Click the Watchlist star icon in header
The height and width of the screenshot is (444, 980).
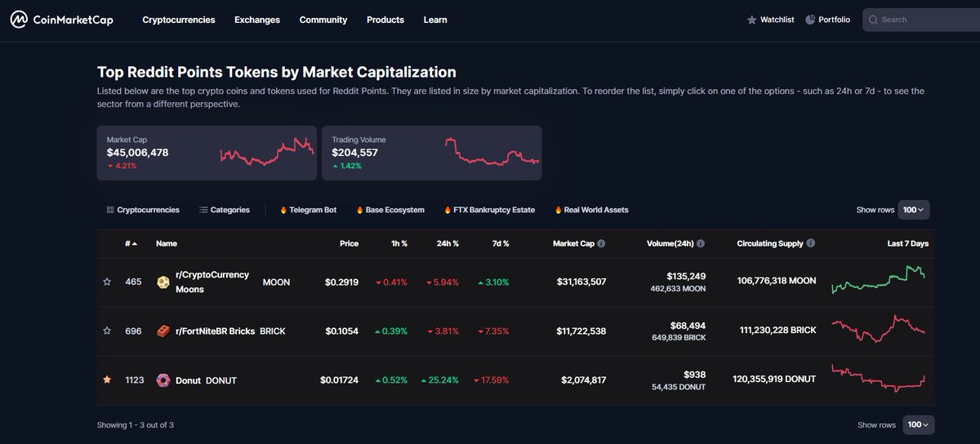pos(752,20)
